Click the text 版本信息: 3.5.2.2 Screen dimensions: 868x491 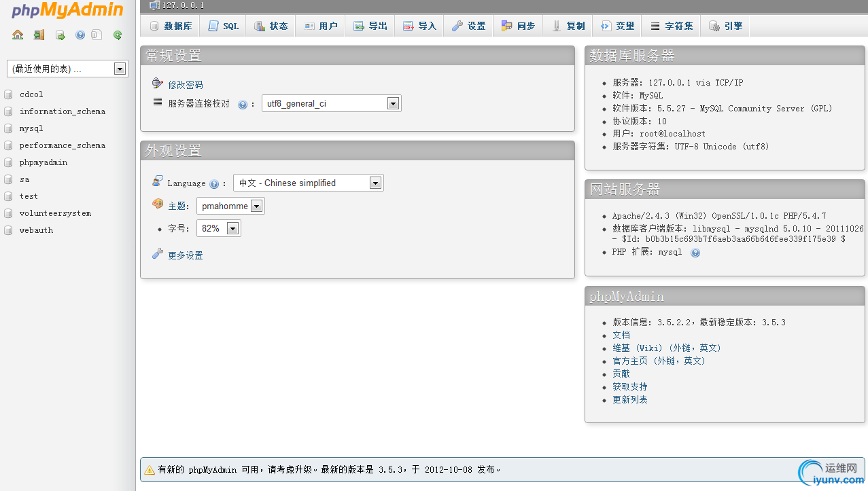point(651,323)
